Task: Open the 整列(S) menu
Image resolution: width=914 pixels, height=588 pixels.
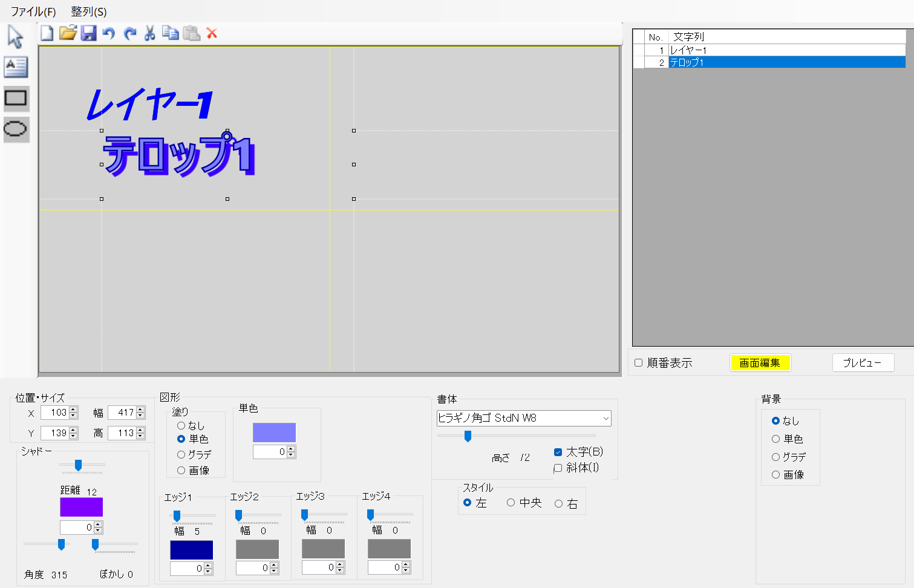Action: (89, 11)
